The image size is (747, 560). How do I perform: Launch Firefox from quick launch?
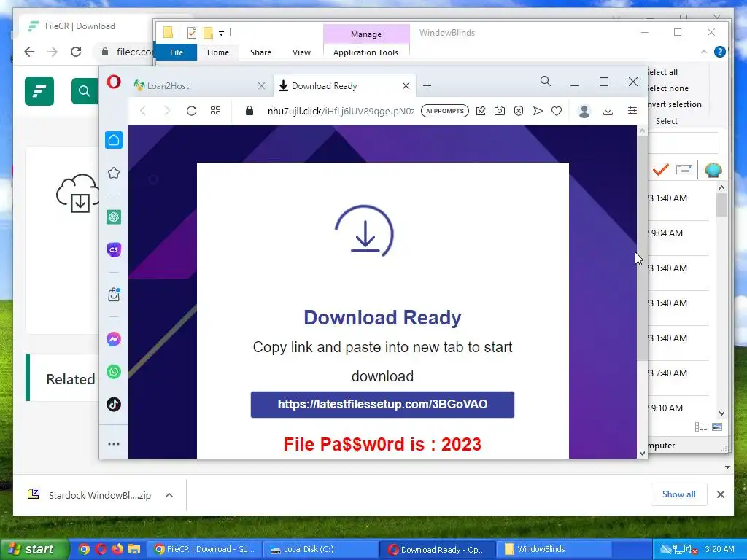pos(117,549)
